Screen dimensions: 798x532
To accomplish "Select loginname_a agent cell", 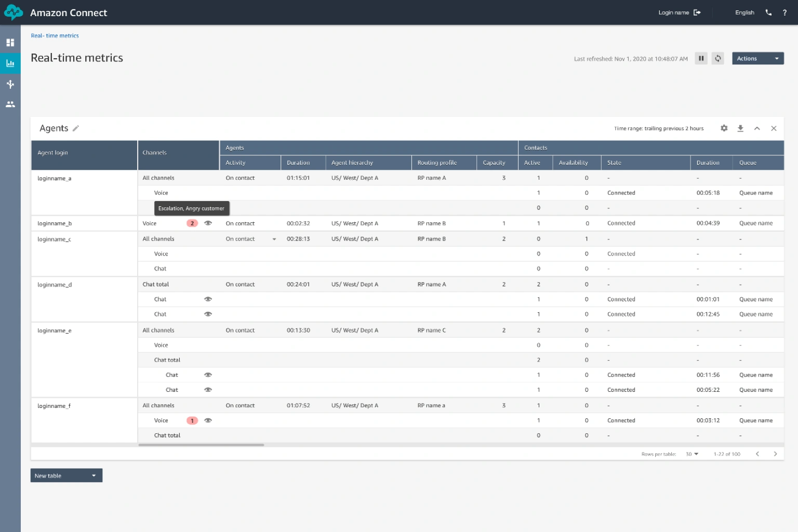I will pyautogui.click(x=84, y=193).
